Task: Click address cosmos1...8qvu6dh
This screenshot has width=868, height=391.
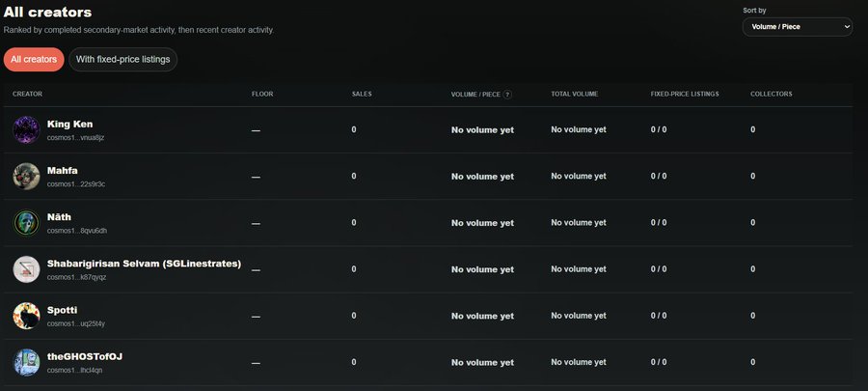Action: pyautogui.click(x=77, y=231)
